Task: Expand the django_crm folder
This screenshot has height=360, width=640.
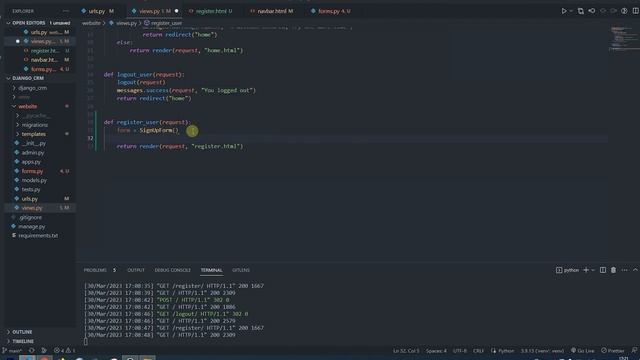Action: [x=32, y=88]
